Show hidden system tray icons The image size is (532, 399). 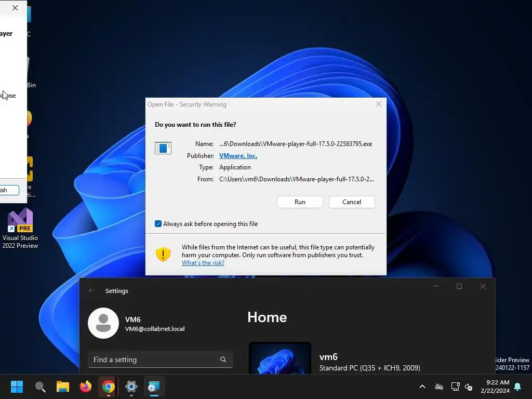pos(422,387)
